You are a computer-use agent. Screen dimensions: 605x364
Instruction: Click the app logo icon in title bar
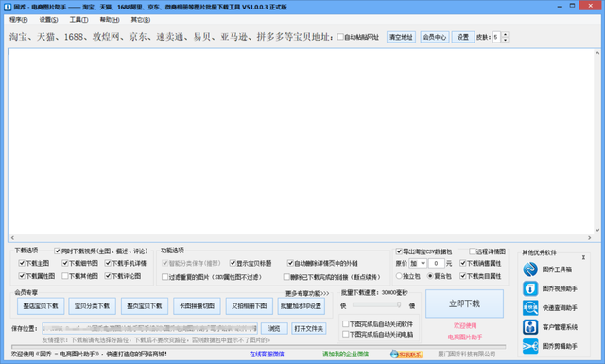(x=8, y=7)
